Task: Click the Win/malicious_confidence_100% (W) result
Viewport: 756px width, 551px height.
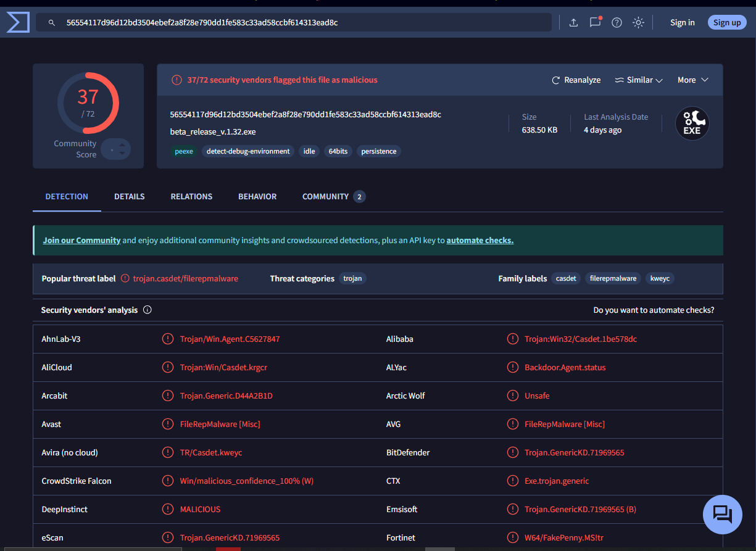Action: pyautogui.click(x=247, y=481)
